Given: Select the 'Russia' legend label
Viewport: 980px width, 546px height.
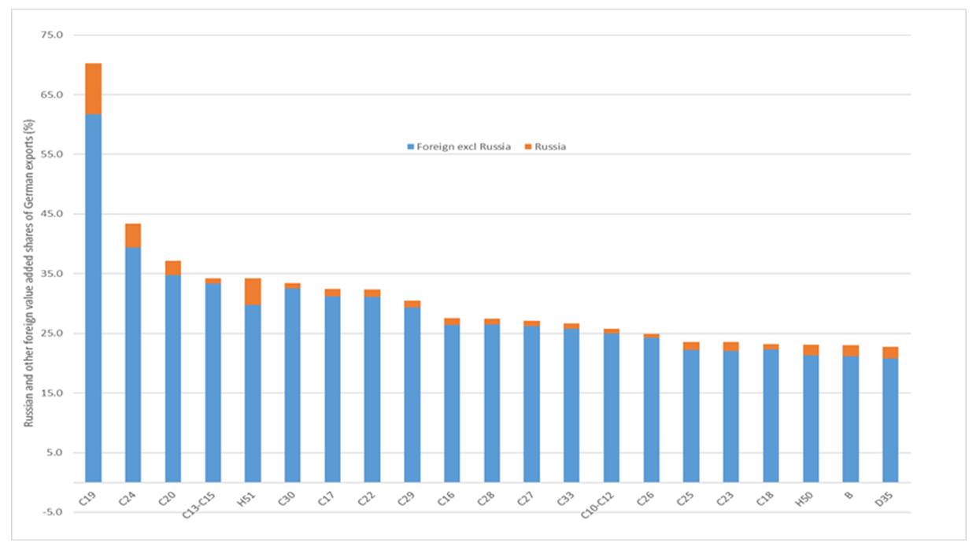Looking at the screenshot, I should (x=550, y=147).
